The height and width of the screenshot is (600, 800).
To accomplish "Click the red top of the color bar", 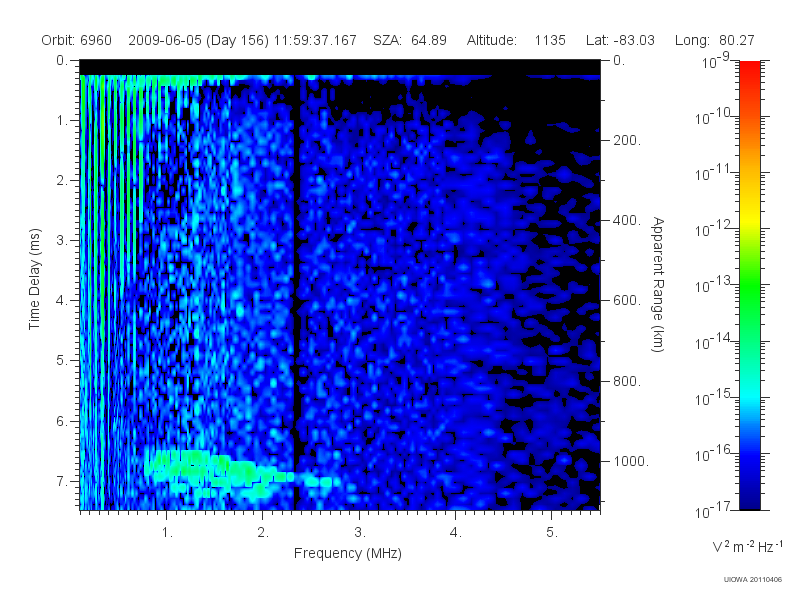I will (749, 77).
